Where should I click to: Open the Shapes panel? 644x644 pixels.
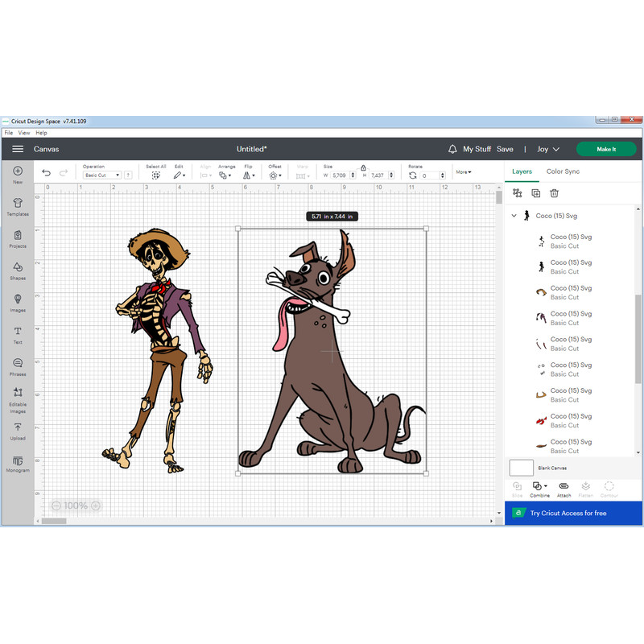pos(17,268)
